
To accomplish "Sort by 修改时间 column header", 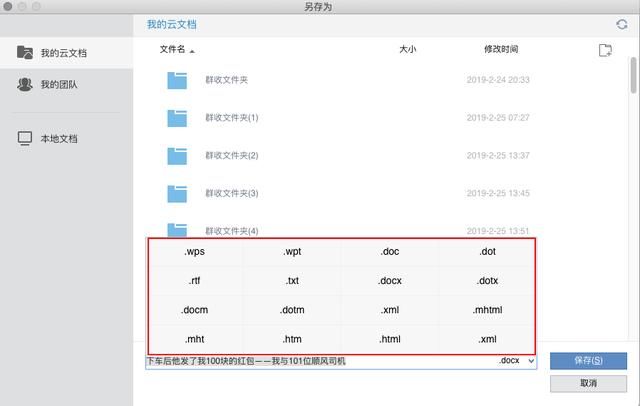I will coord(501,49).
